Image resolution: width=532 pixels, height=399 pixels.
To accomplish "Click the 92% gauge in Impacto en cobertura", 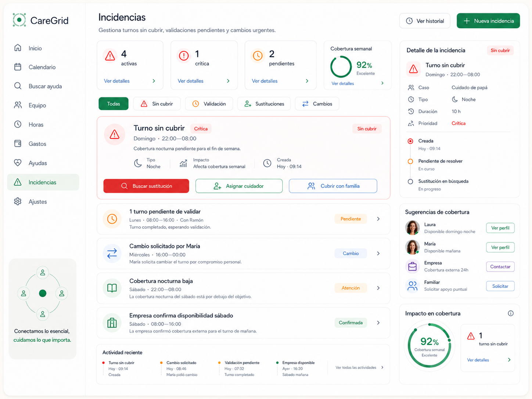I will click(x=429, y=345).
